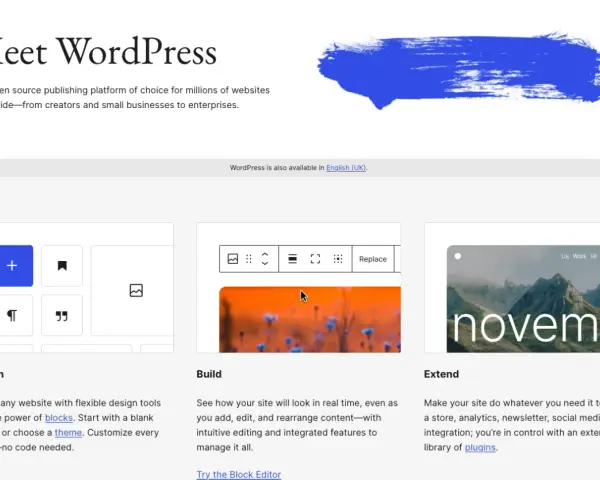Click the orange flower field image

click(x=310, y=320)
